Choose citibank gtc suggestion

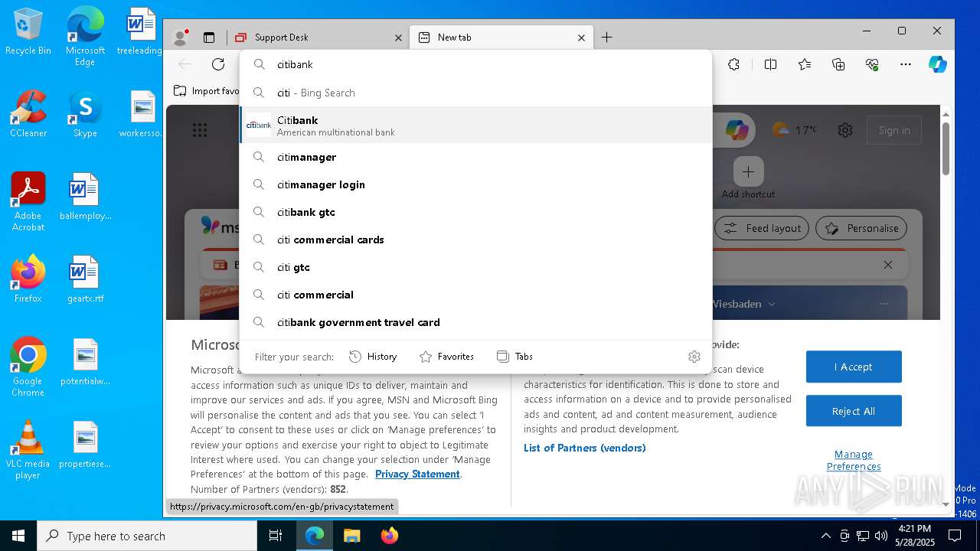476,212
